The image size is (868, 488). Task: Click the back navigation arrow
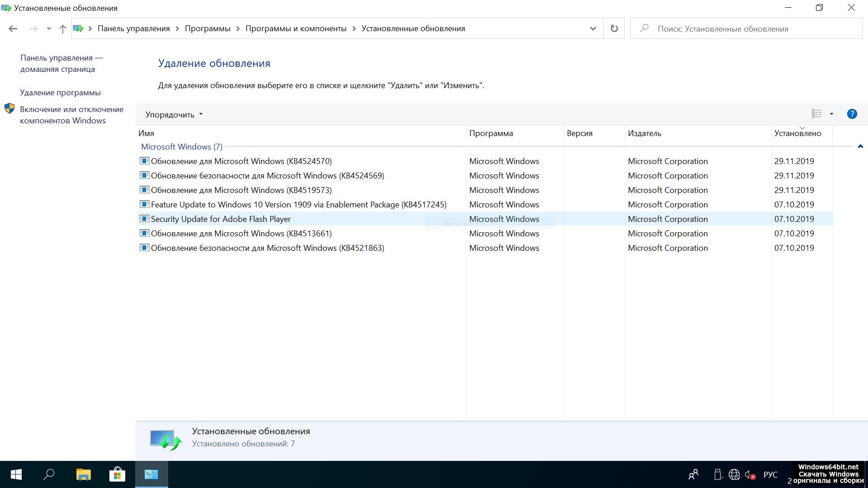coord(13,29)
